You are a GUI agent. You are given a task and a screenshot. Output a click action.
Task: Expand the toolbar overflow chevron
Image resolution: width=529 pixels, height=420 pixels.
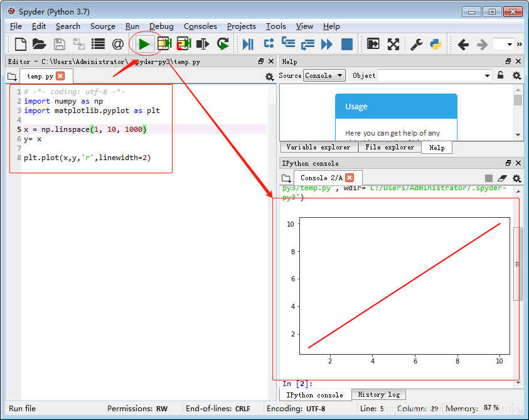[519, 44]
